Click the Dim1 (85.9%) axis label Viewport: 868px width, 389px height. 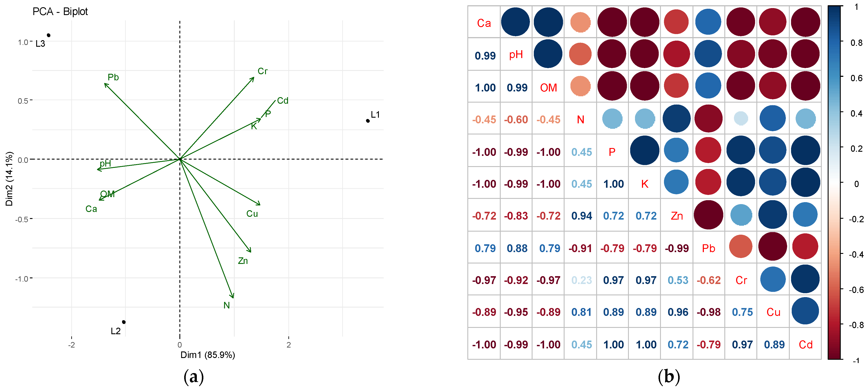[x=208, y=355]
